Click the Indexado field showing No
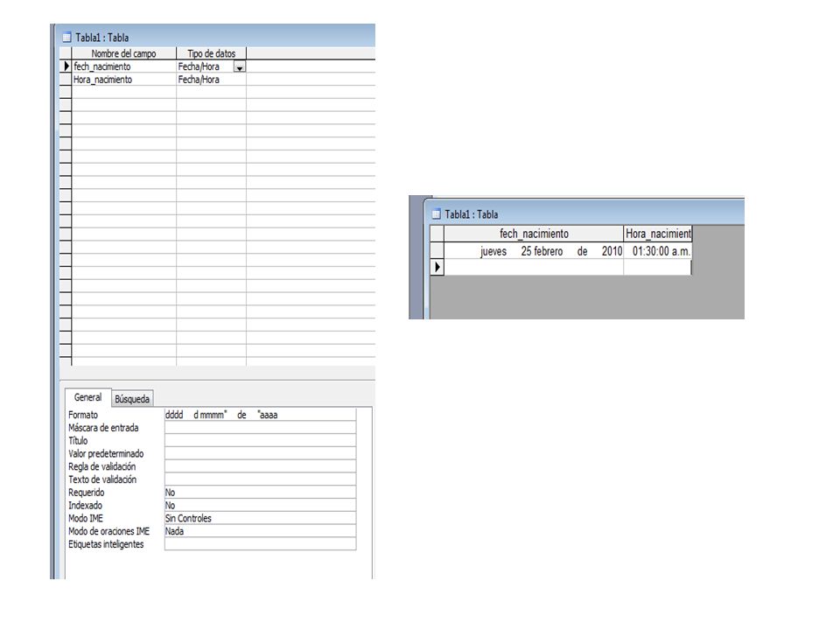Image resolution: width=840 pixels, height=630 pixels. click(x=261, y=505)
